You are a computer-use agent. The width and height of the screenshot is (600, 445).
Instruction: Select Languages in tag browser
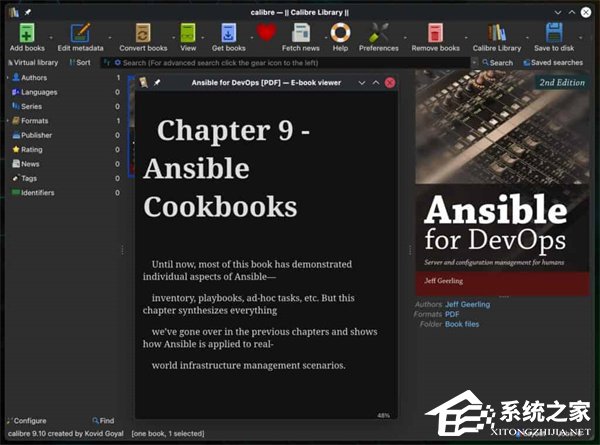point(39,92)
